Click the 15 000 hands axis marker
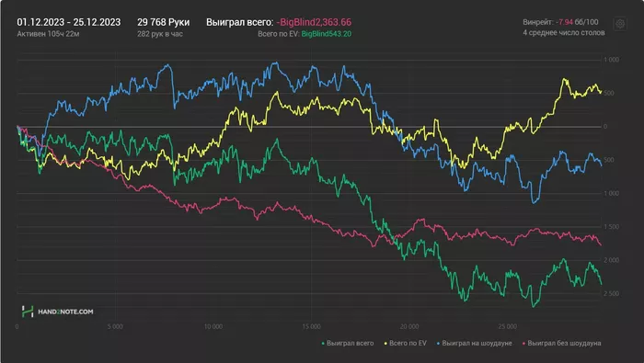Screen dimensions: 644x363 click(311, 326)
